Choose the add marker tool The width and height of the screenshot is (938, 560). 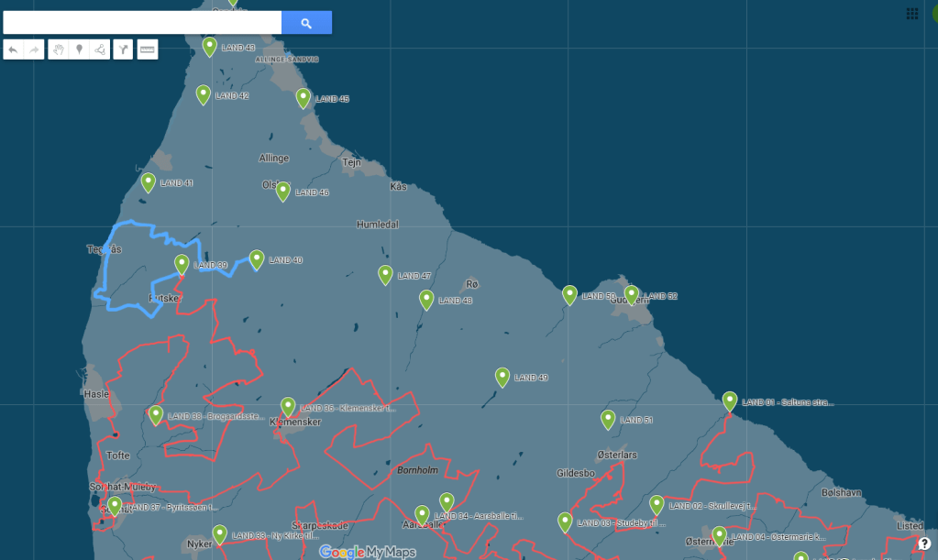(79, 49)
